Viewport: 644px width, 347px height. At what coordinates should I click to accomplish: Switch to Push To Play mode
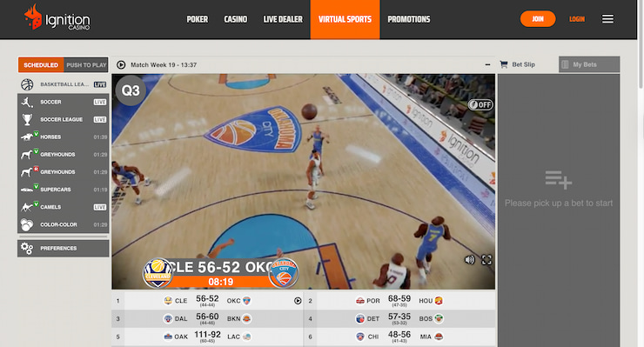(86, 65)
